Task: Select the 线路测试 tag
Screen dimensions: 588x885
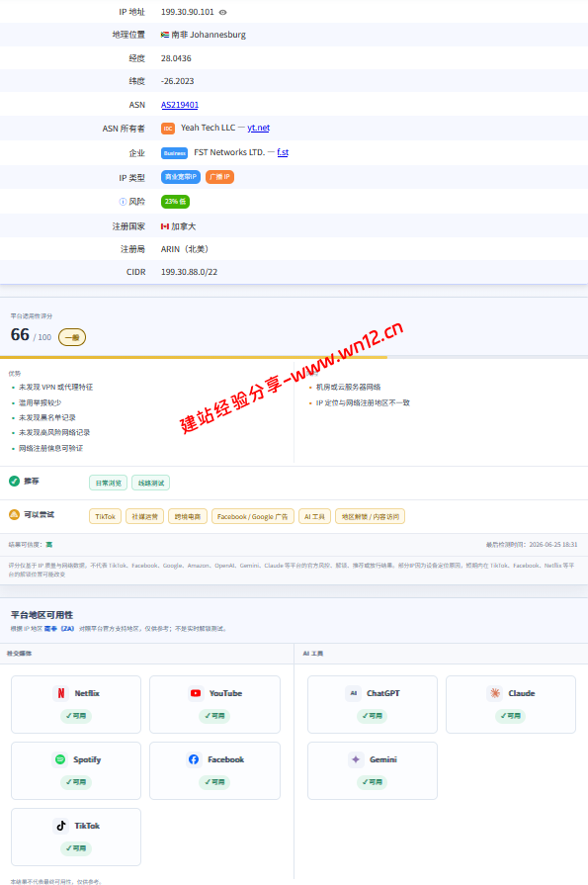Action: point(150,484)
